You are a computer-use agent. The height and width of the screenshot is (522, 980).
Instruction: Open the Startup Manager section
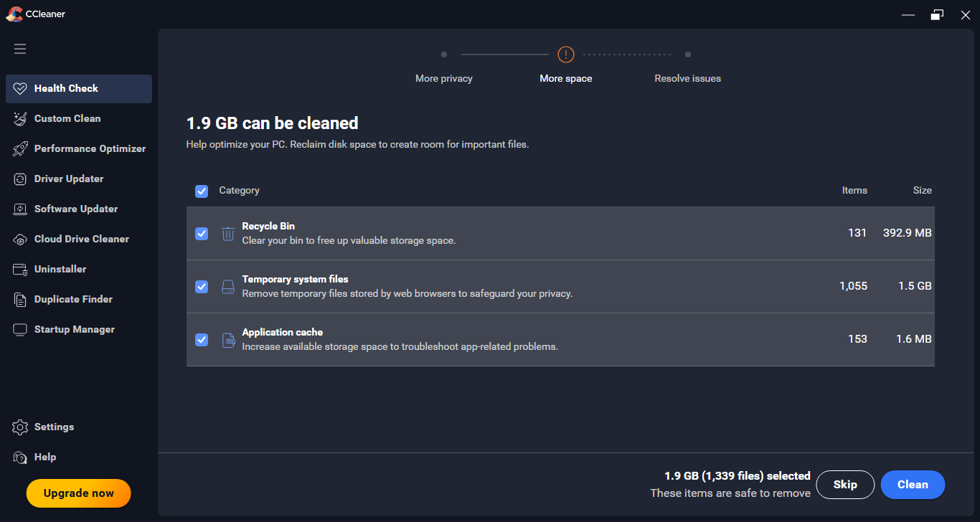[75, 330]
